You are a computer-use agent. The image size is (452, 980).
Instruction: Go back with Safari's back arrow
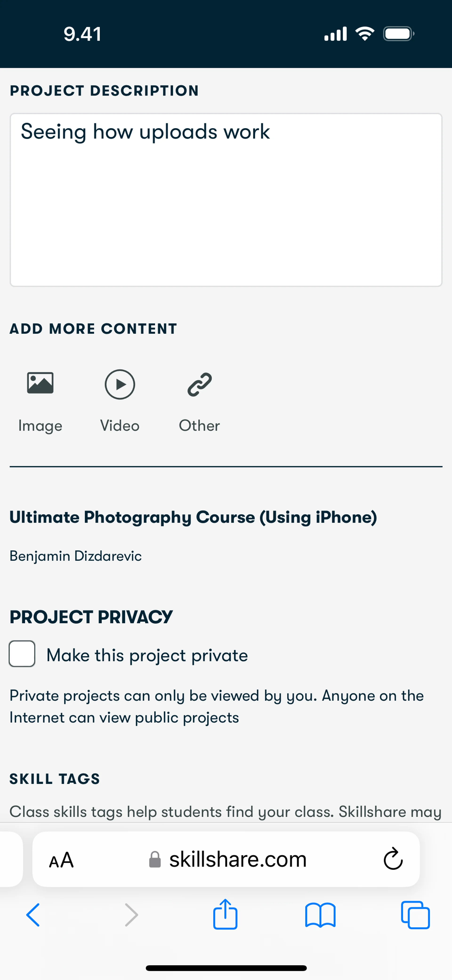point(33,915)
